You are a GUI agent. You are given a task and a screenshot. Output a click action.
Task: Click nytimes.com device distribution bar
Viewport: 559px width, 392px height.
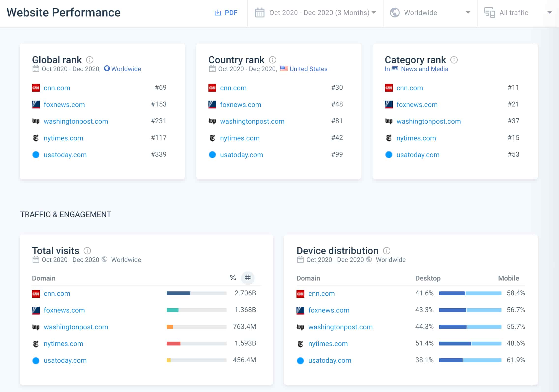click(x=470, y=343)
